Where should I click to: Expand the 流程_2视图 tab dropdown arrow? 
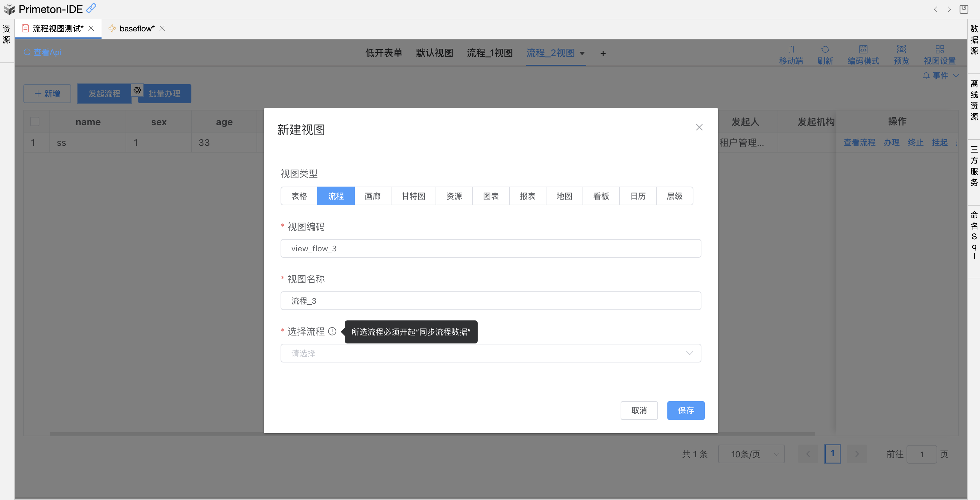coord(582,53)
